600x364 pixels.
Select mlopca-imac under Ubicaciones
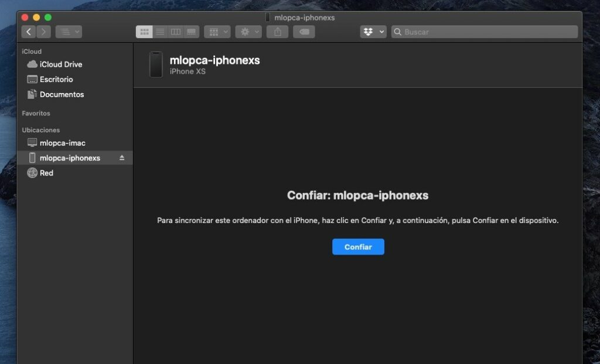(x=75, y=143)
